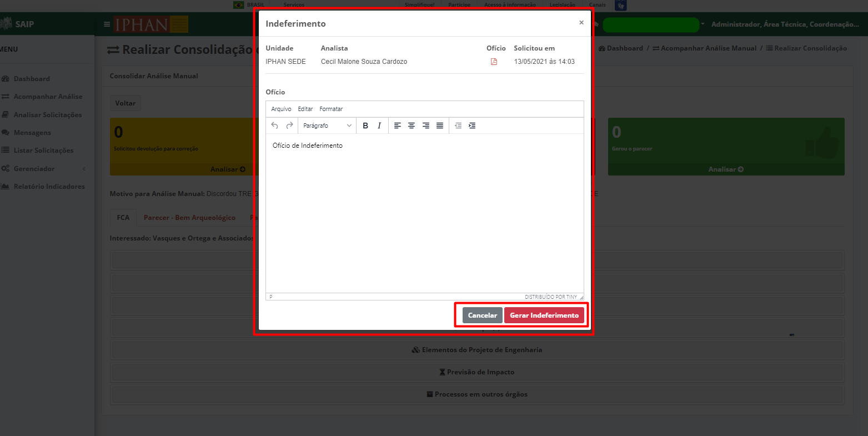
Task: Click Analisar on yellow devolução card
Action: click(x=228, y=169)
